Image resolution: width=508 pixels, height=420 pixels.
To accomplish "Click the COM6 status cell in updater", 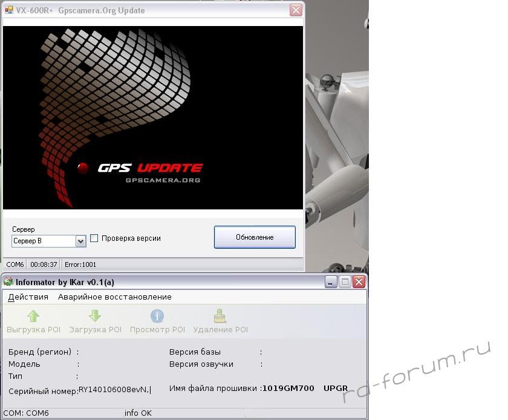I will click(15, 264).
